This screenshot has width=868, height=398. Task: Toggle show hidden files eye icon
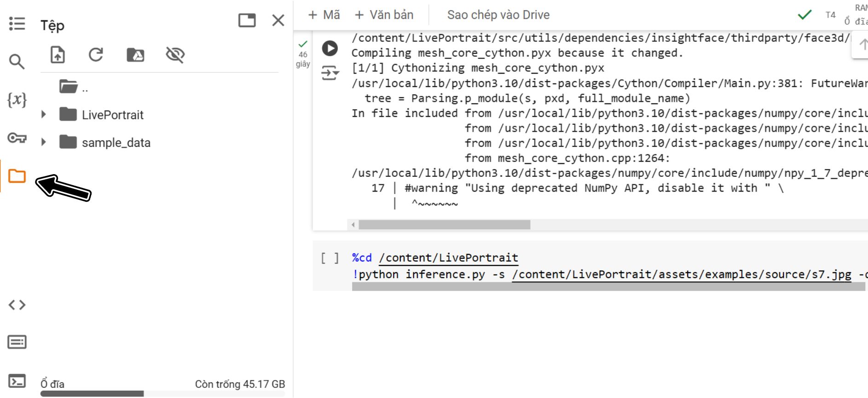[175, 55]
